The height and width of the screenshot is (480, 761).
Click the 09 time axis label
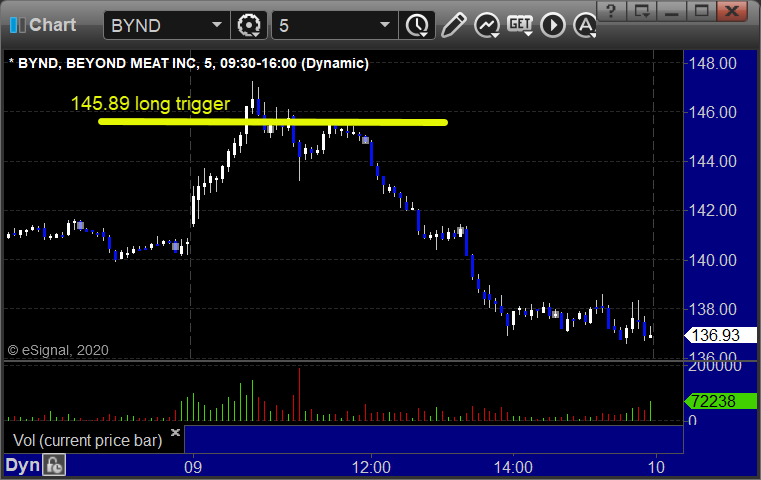(193, 467)
